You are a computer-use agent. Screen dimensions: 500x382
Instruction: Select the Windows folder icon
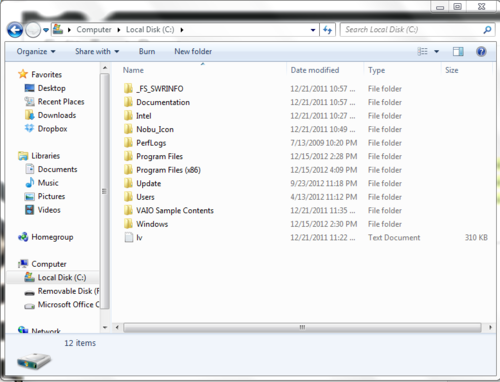pos(128,224)
